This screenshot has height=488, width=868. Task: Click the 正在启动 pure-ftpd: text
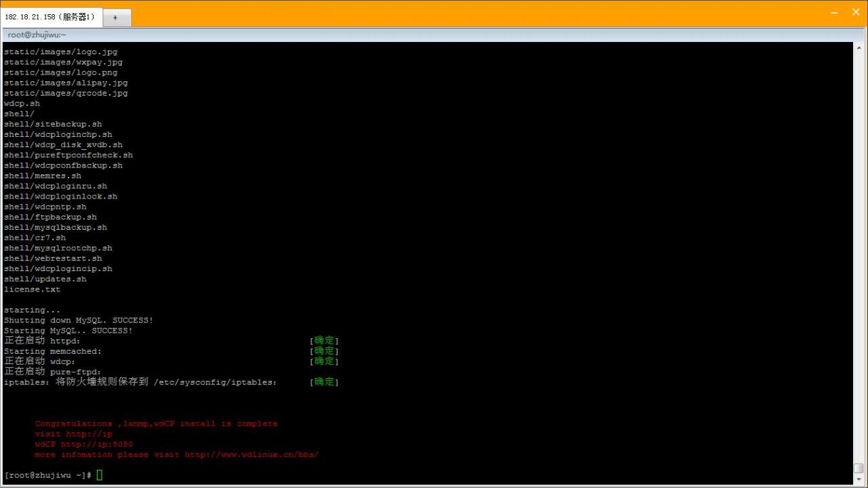click(x=52, y=372)
